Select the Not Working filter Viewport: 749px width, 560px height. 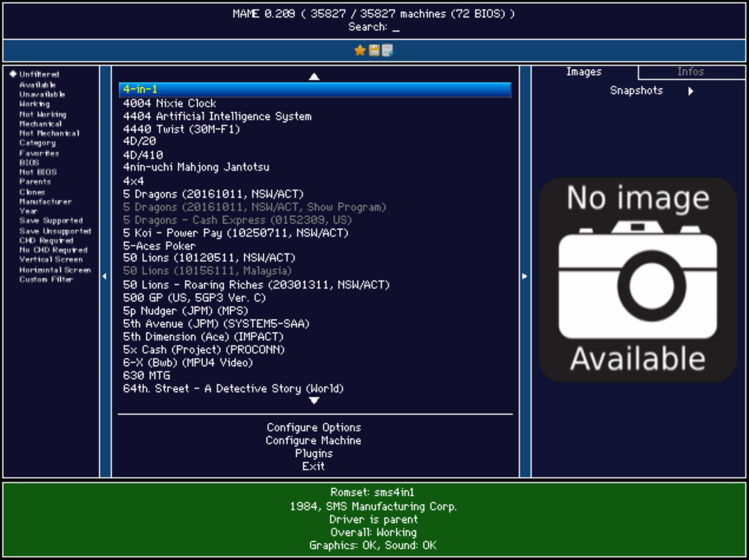click(43, 114)
